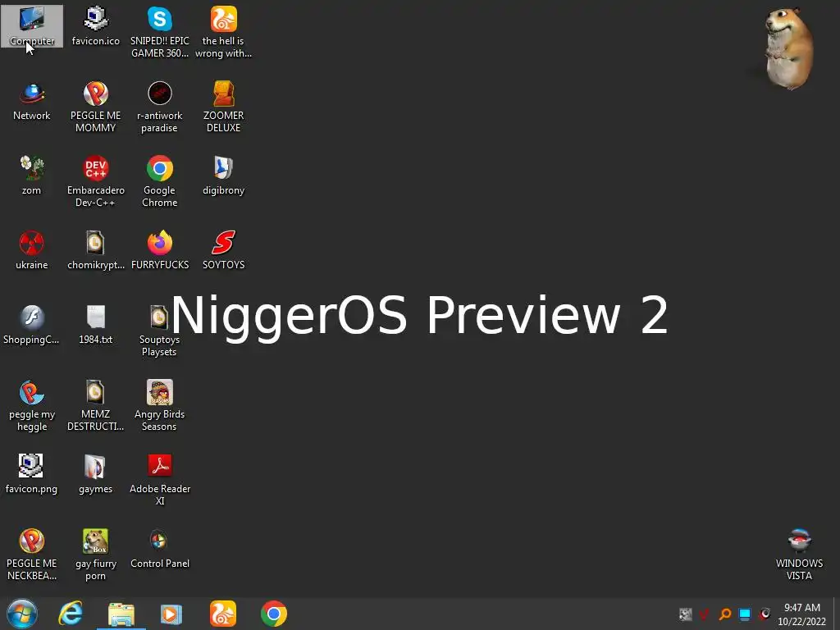Screen dimensions: 840x630
Task: Select the gaymes folder icon
Action: [x=95, y=474]
